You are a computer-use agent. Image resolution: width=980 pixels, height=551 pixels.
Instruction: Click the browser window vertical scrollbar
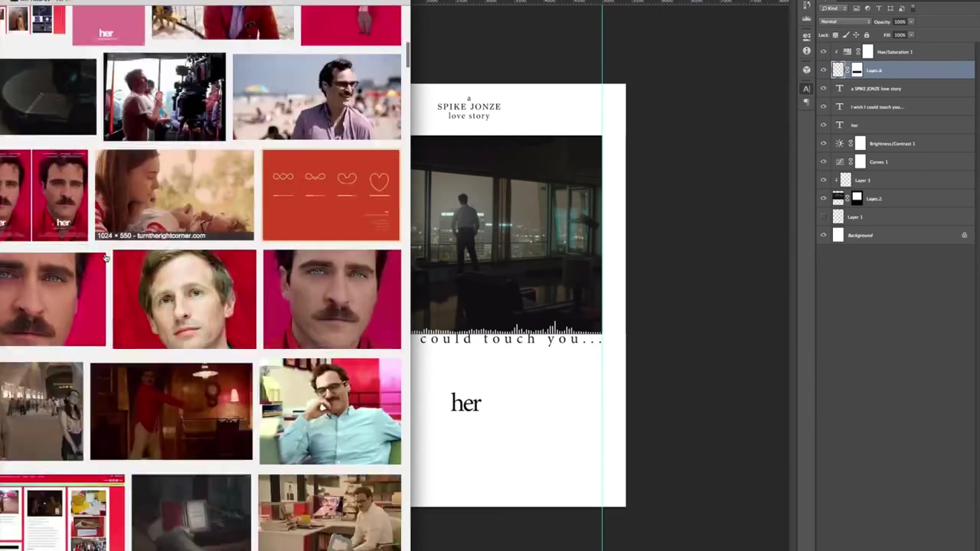(x=407, y=54)
